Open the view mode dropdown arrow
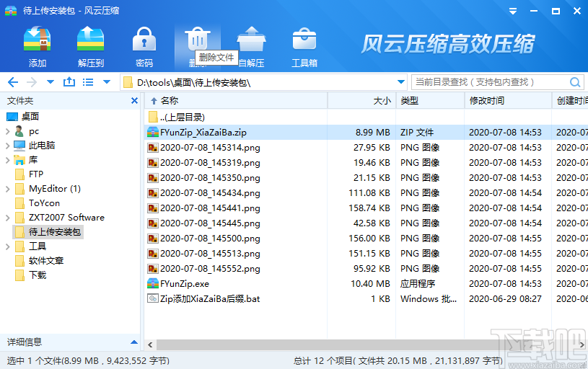 coord(107,82)
